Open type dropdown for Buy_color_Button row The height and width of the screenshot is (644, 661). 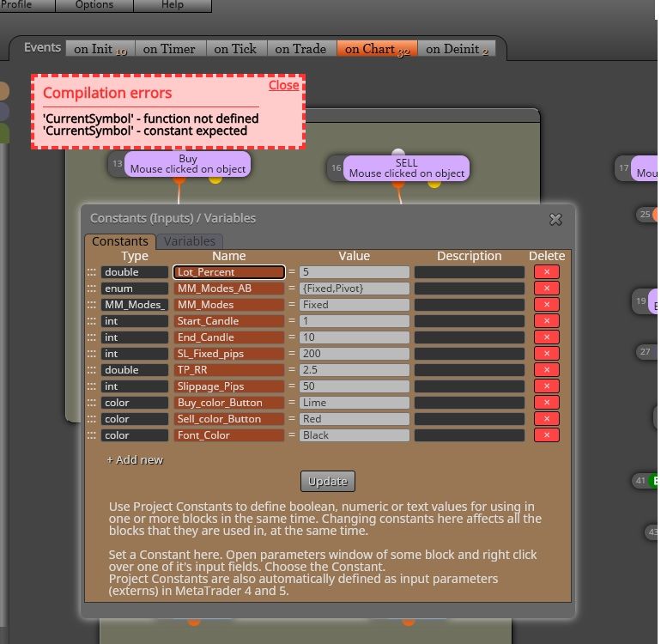click(135, 403)
